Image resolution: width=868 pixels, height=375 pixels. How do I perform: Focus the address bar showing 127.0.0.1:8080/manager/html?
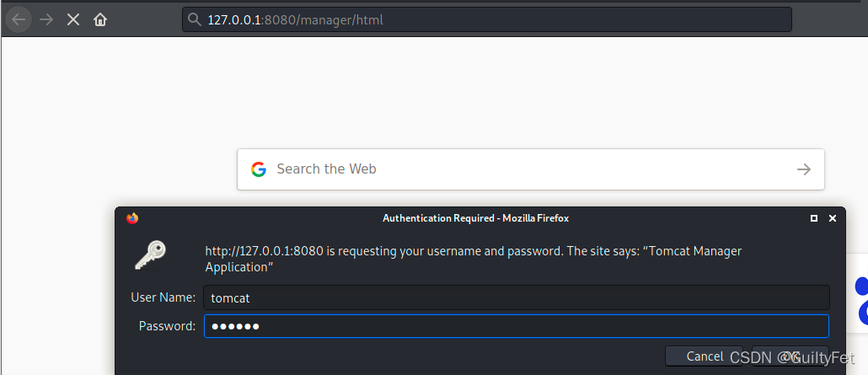(489, 19)
